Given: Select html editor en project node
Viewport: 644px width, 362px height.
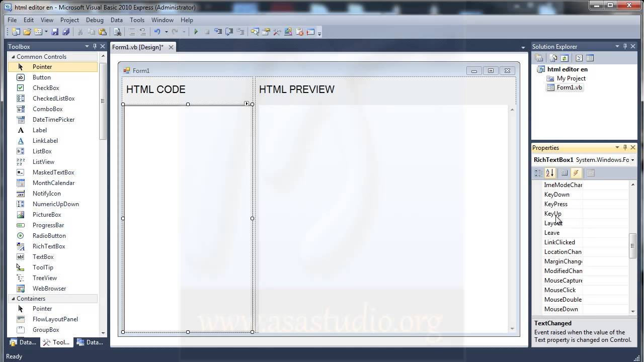Looking at the screenshot, I should point(567,69).
